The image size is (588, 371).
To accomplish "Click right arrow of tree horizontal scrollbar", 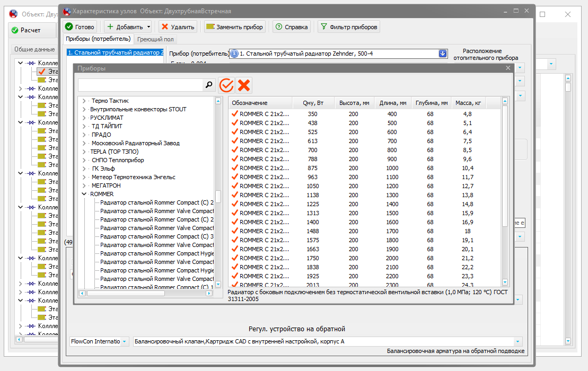I will pos(209,294).
